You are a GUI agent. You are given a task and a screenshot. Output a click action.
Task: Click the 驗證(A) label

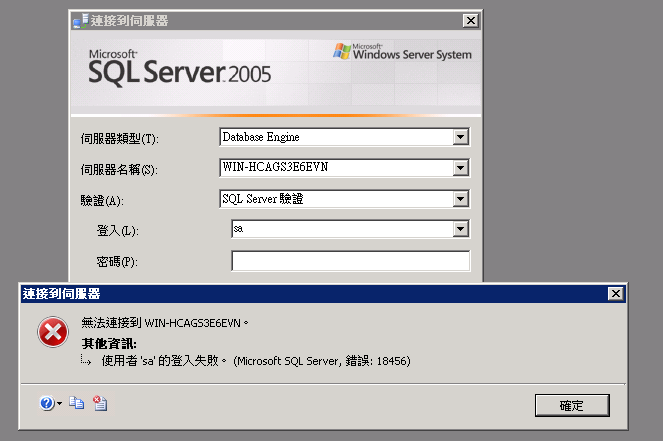click(102, 200)
